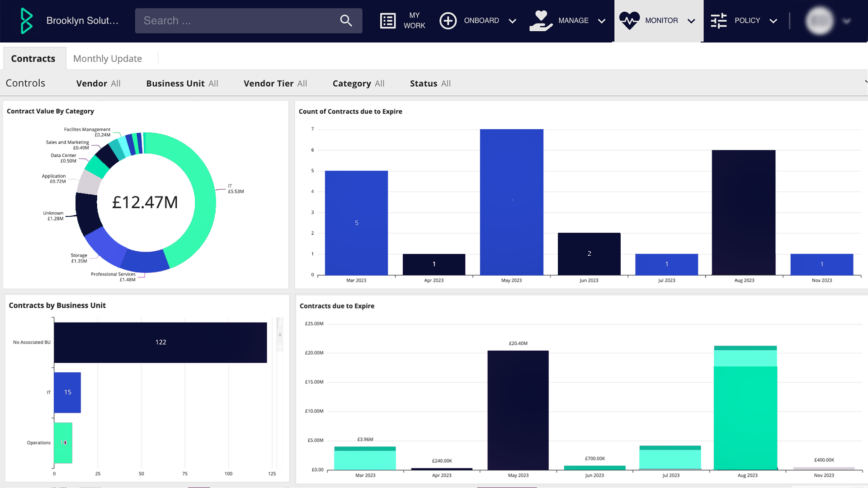Image resolution: width=868 pixels, height=488 pixels.
Task: Click the Sales and Marketing £0.49M label
Action: click(x=67, y=145)
